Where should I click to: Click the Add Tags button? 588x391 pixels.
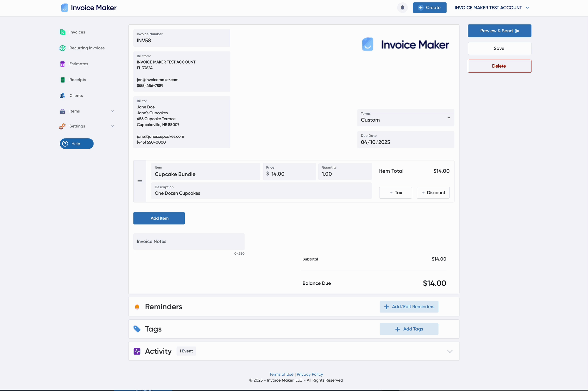click(409, 329)
